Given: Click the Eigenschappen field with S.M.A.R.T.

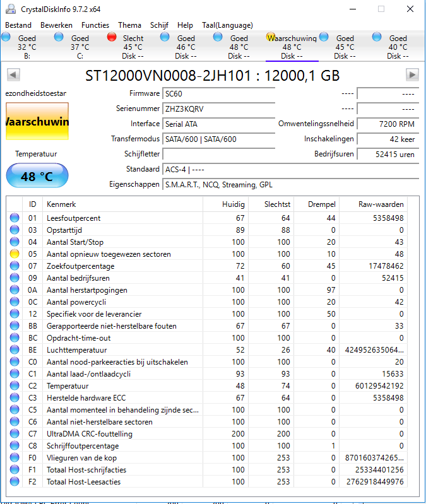Looking at the screenshot, I should (291, 184).
